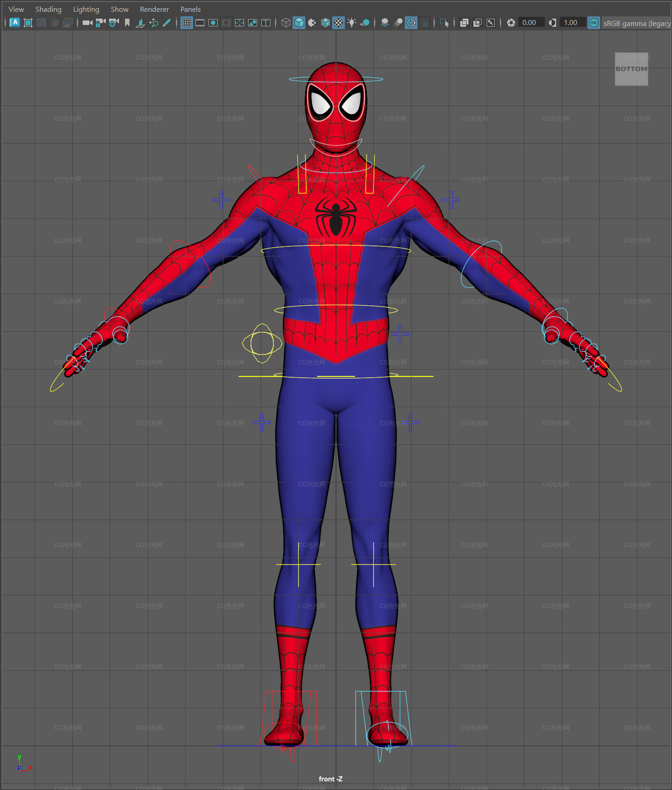Open Camera Attributes via gear camera icon

coord(114,22)
